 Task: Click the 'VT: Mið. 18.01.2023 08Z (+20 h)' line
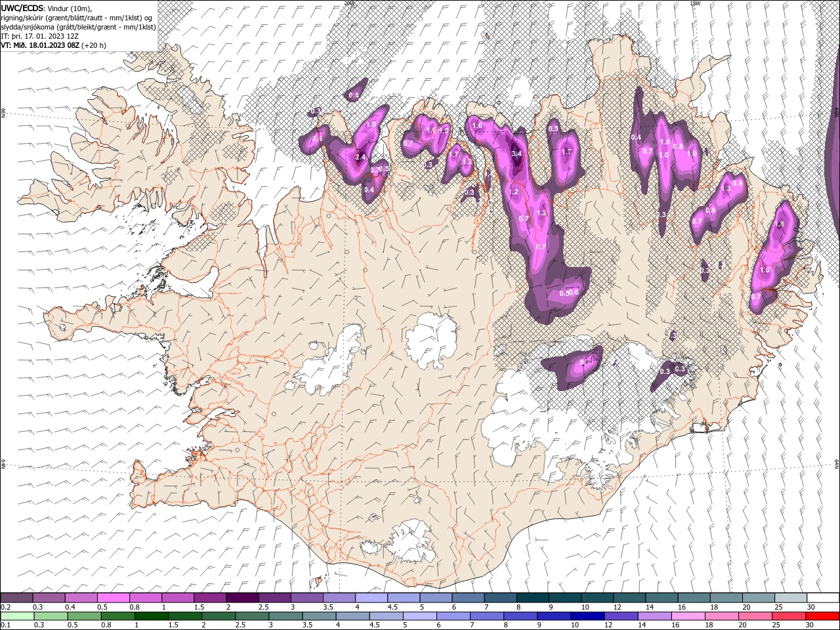tap(54, 45)
